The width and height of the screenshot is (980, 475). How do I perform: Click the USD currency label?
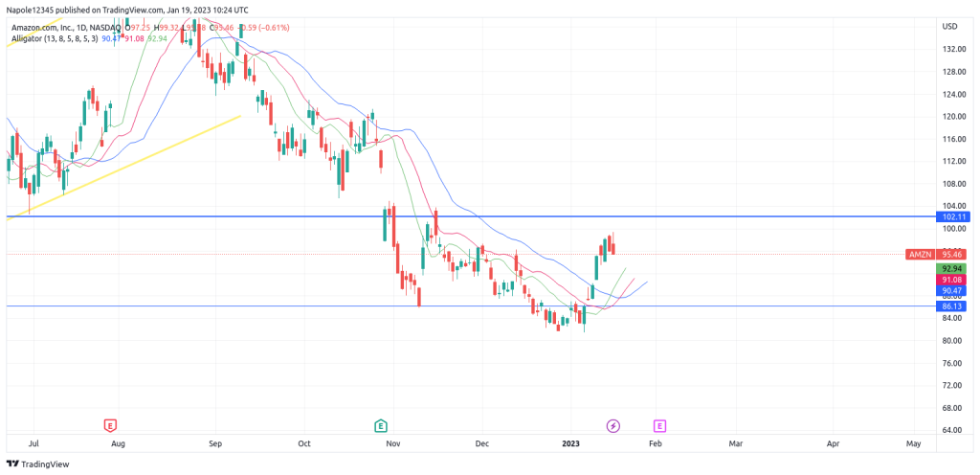[x=949, y=26]
